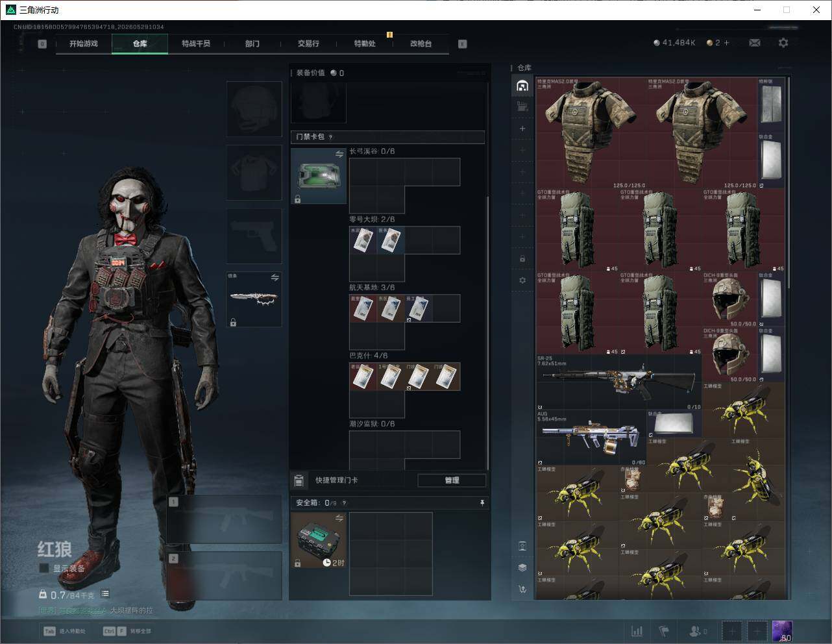Screen dimensions: 832x644
Task: Click the quick keycard management clipboard icon
Action: click(x=299, y=480)
